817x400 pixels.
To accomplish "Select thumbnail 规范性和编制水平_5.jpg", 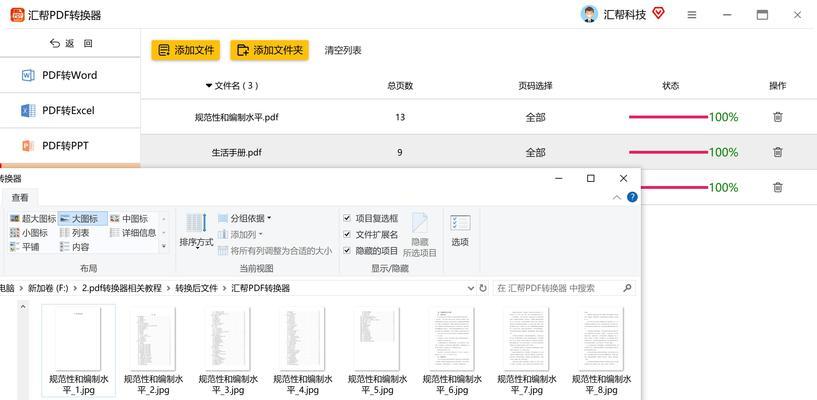I will (x=377, y=351).
